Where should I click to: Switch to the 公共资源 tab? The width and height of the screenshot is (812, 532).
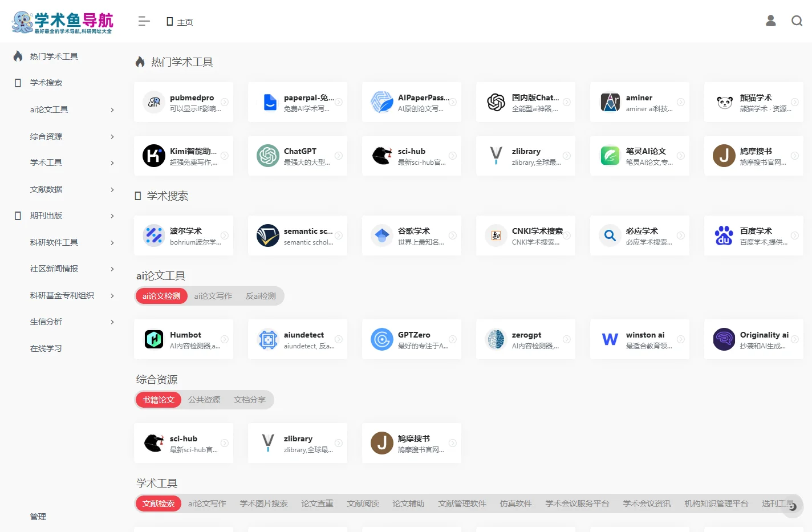(204, 400)
